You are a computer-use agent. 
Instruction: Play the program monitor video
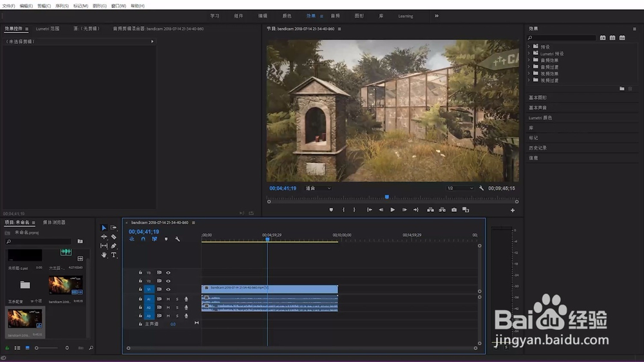point(392,210)
